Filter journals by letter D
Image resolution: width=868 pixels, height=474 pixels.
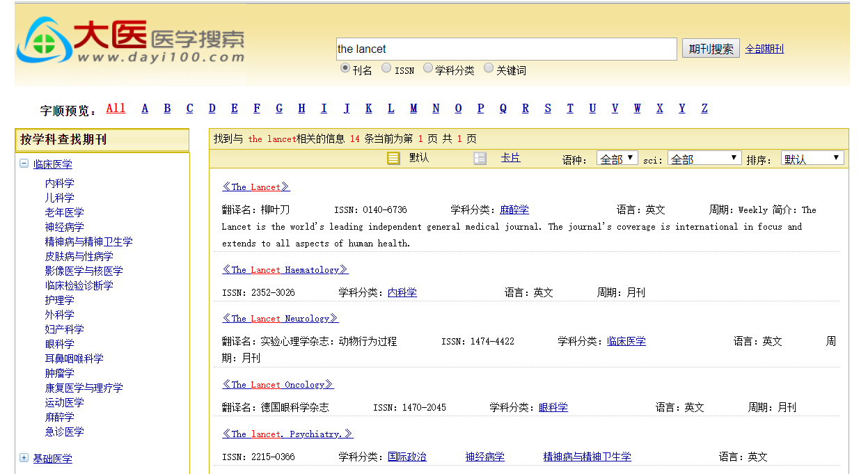tap(212, 108)
